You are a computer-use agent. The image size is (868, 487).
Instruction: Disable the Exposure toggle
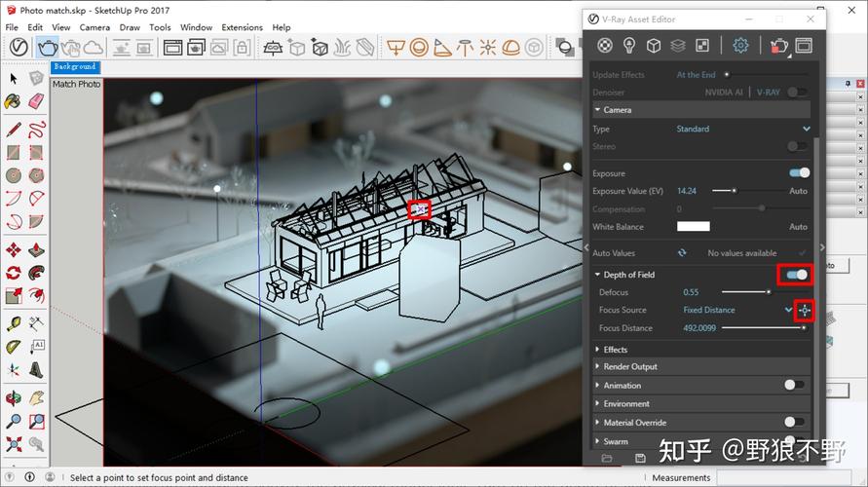tap(798, 173)
